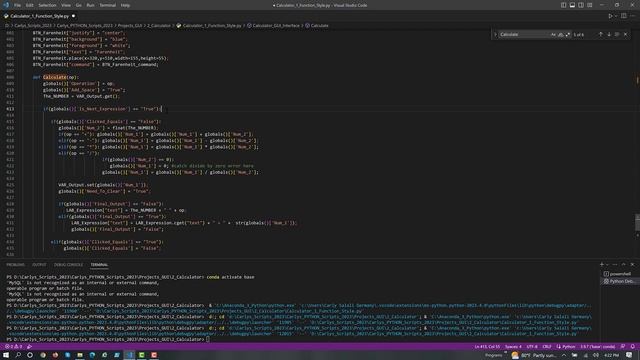
Task: Select the Python Debug terminal instance
Action: 619,281
